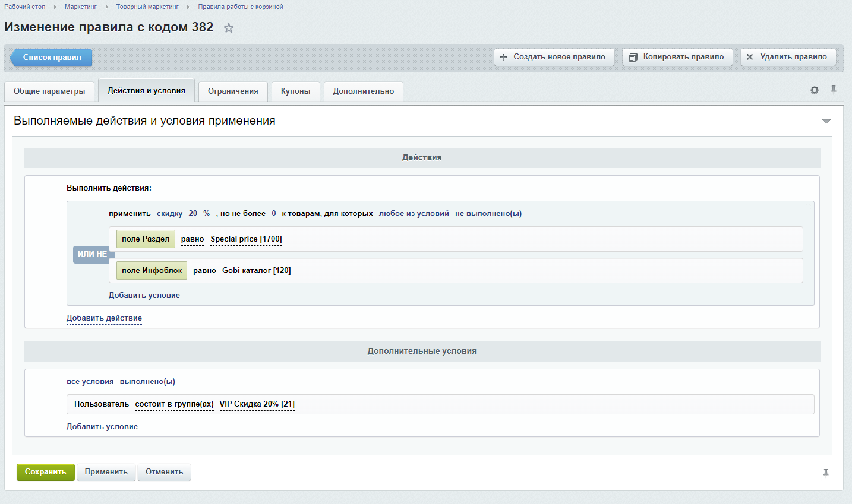852x504 pixels.
Task: Open 'скидку' action type selector
Action: pyautogui.click(x=169, y=214)
